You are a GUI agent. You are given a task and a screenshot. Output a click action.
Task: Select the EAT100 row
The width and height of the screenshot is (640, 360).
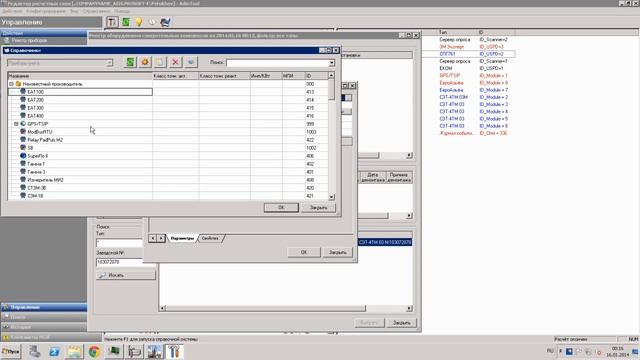pos(80,92)
